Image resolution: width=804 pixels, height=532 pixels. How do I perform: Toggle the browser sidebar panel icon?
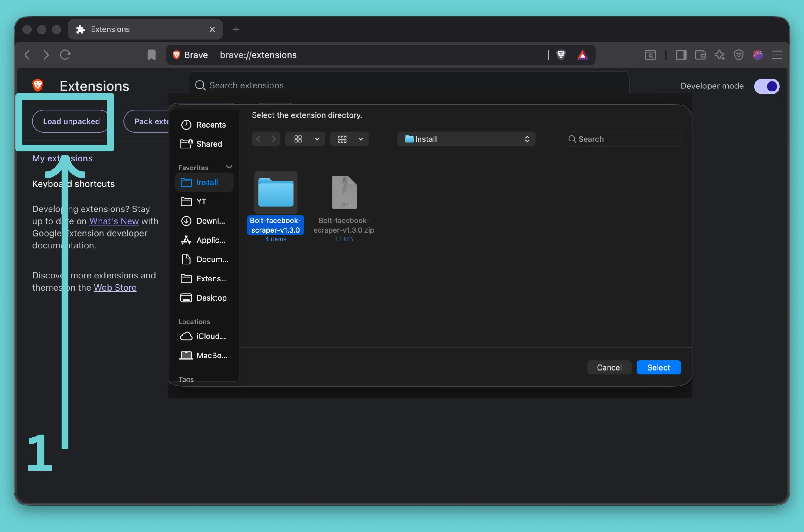point(681,55)
